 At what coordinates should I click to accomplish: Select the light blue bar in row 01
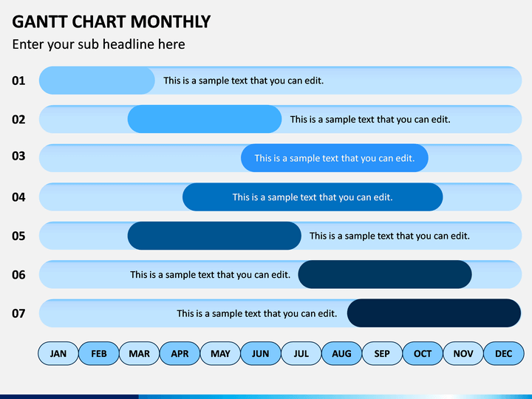(97, 81)
